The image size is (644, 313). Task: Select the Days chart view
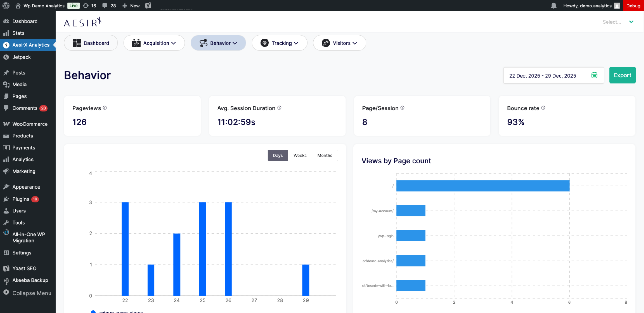(x=278, y=155)
